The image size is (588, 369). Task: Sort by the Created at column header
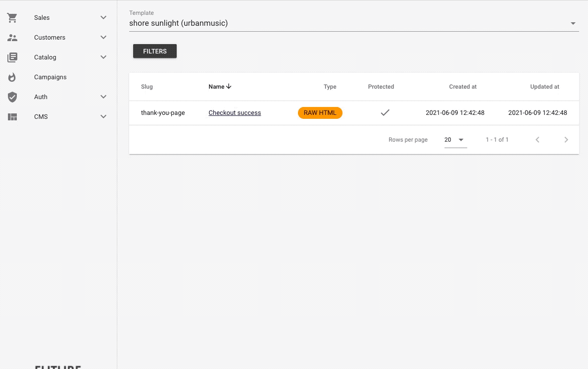463,87
